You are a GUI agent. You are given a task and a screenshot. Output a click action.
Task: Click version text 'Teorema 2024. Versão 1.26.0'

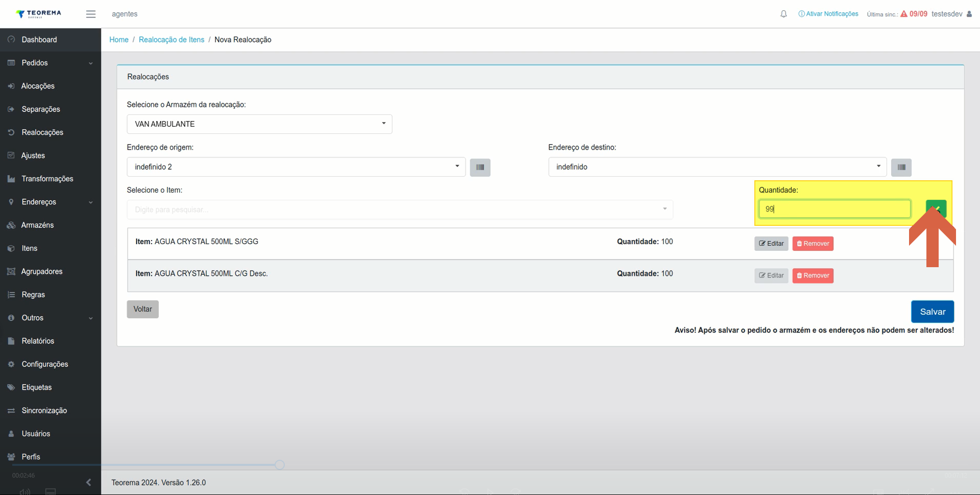pos(159,482)
